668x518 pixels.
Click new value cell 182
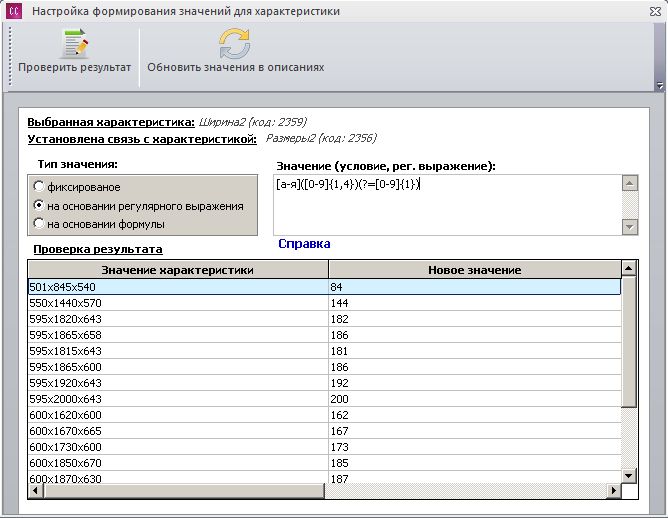475,319
